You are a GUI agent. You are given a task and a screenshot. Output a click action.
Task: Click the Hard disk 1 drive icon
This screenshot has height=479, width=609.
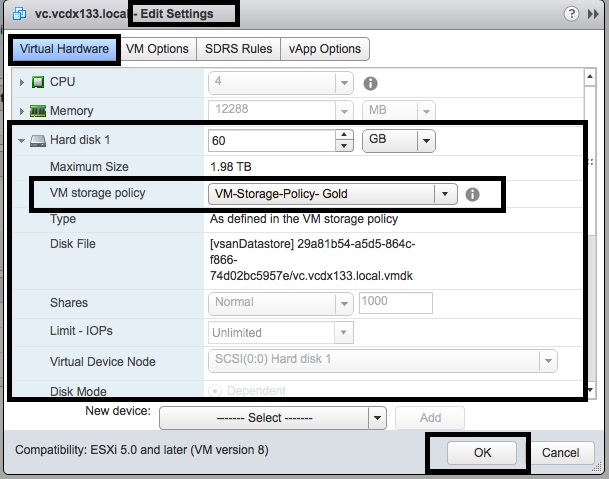(x=38, y=141)
